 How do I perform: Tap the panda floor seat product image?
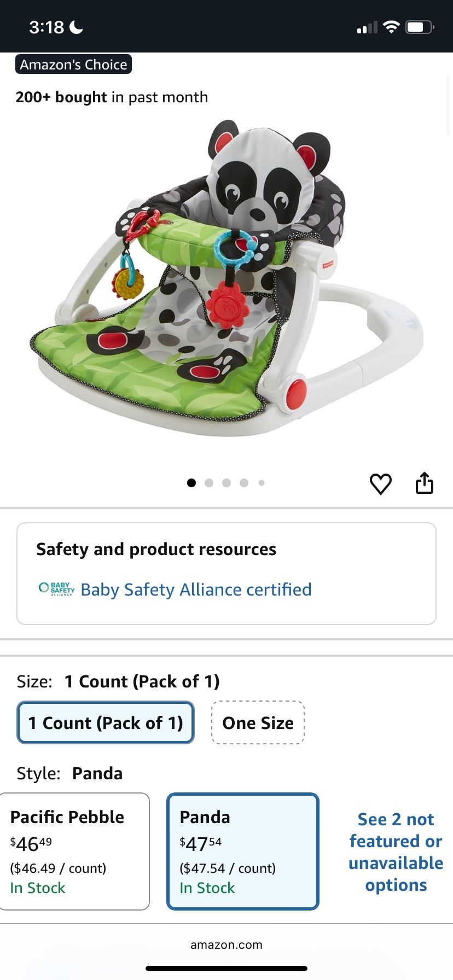226,279
